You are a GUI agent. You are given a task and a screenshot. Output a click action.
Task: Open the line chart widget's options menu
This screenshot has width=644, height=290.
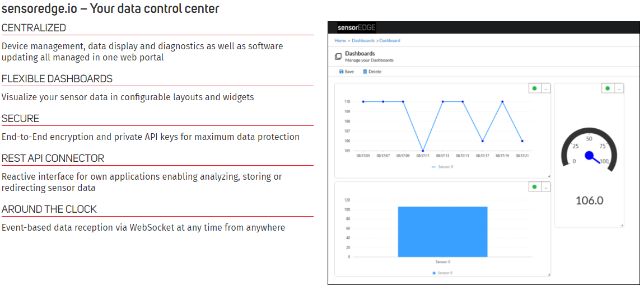[545, 88]
